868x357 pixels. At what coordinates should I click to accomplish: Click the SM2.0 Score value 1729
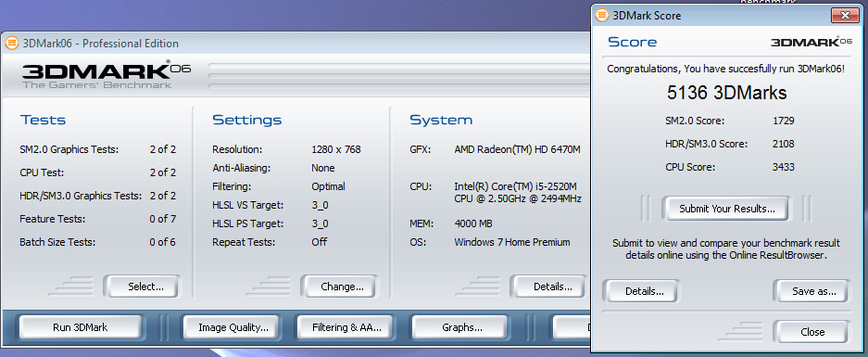click(x=784, y=121)
